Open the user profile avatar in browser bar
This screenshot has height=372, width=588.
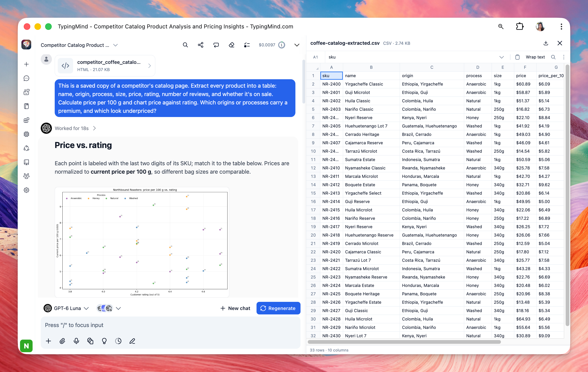tap(540, 26)
